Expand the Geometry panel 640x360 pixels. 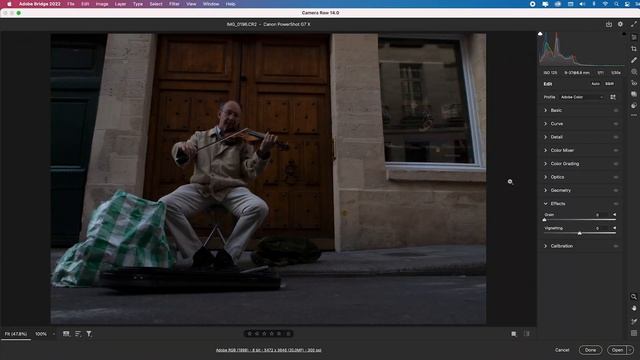pos(545,190)
